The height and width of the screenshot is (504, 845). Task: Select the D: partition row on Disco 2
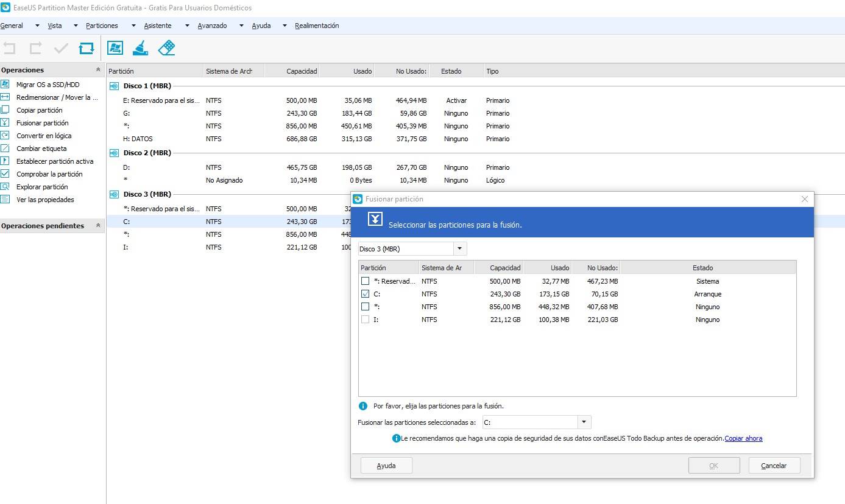pos(475,167)
